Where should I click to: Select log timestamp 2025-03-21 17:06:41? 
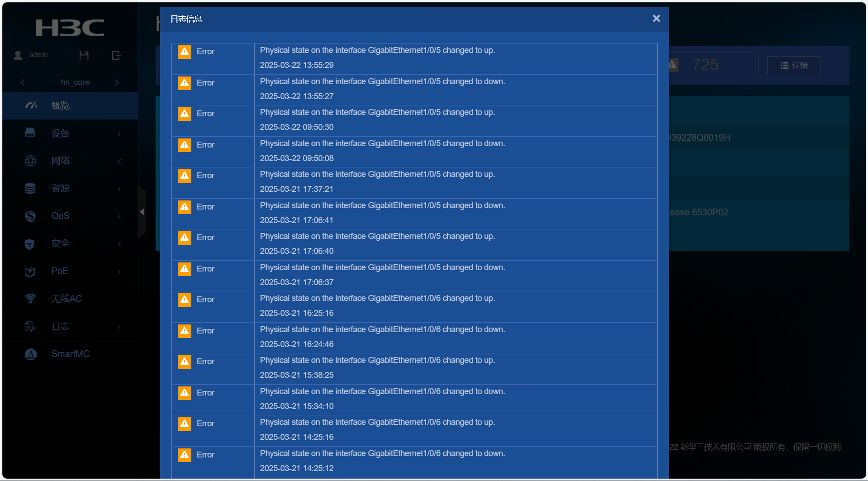point(297,220)
